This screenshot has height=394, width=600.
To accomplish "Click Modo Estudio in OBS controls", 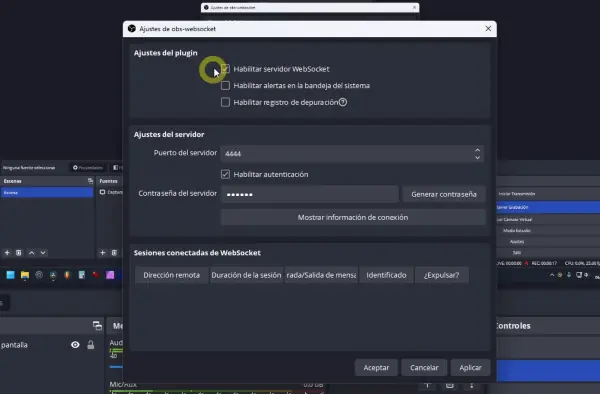I will coord(548,230).
